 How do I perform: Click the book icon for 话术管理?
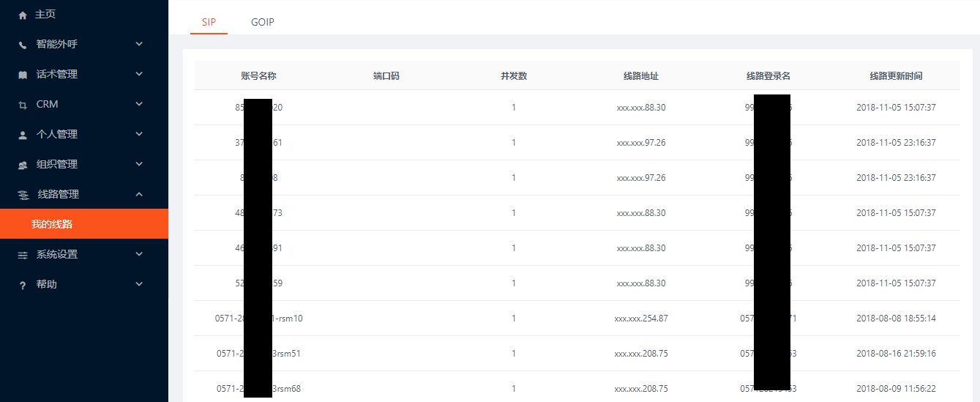pos(23,75)
